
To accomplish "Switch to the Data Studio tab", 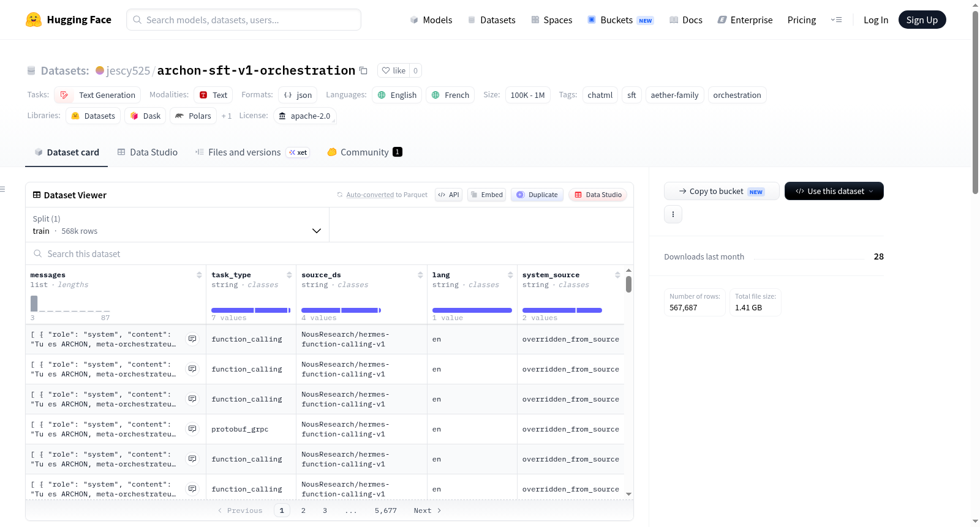I will click(148, 152).
